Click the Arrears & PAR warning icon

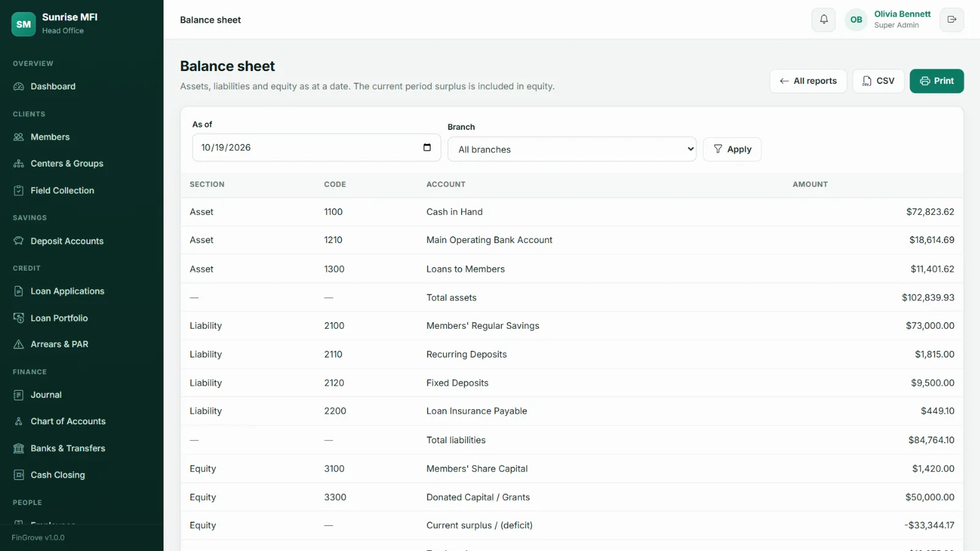click(19, 344)
